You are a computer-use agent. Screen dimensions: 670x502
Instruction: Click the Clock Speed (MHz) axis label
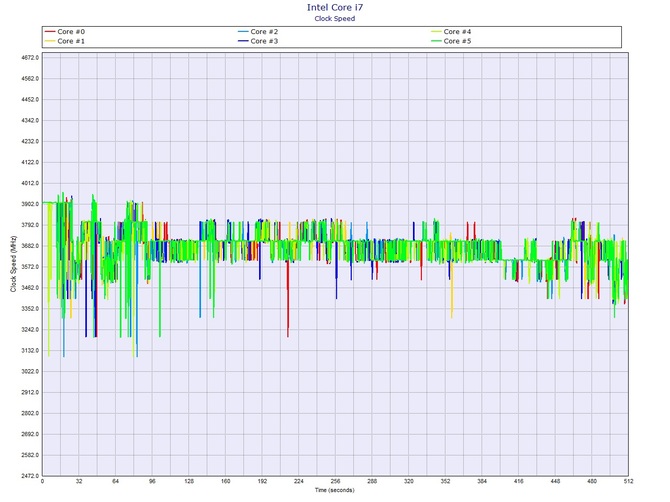13,264
